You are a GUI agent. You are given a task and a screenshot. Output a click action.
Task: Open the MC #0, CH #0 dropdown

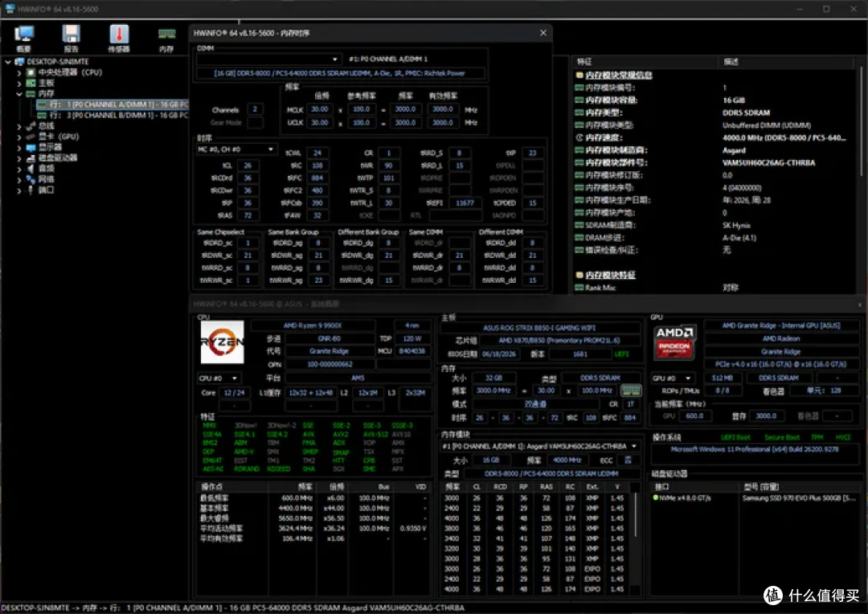pos(236,149)
